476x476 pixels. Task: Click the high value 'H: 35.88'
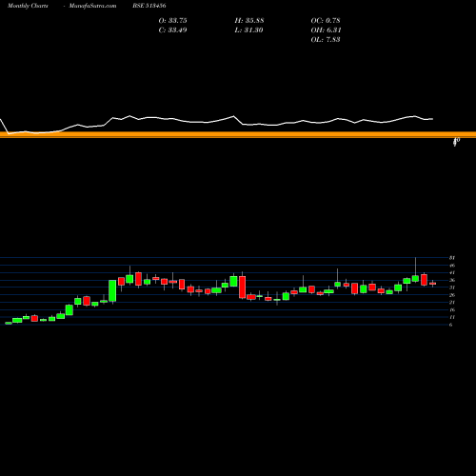click(x=249, y=20)
